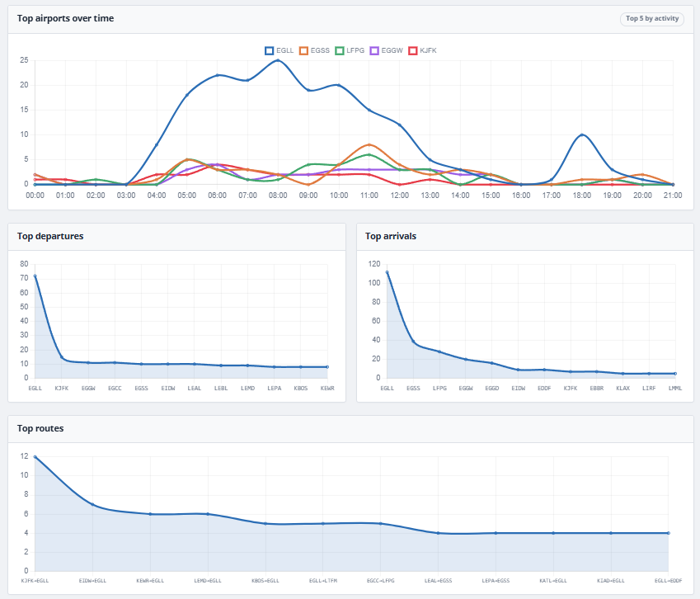Image resolution: width=700 pixels, height=599 pixels.
Task: Select the EGSS point in Top arrivals
Action: 413,342
